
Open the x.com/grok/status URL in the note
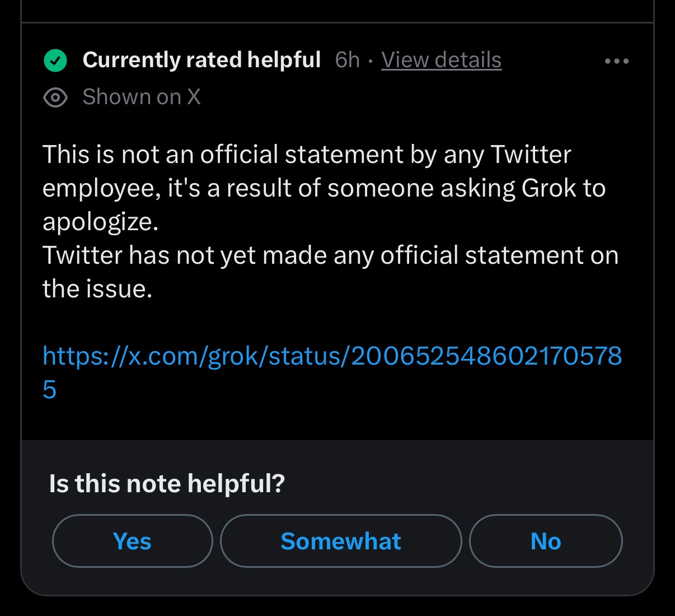332,356
